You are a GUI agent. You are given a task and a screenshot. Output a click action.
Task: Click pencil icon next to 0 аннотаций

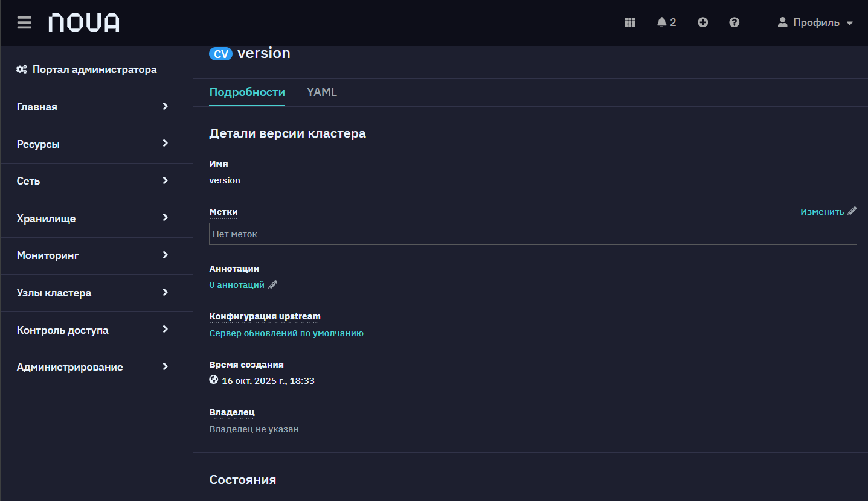(x=272, y=285)
